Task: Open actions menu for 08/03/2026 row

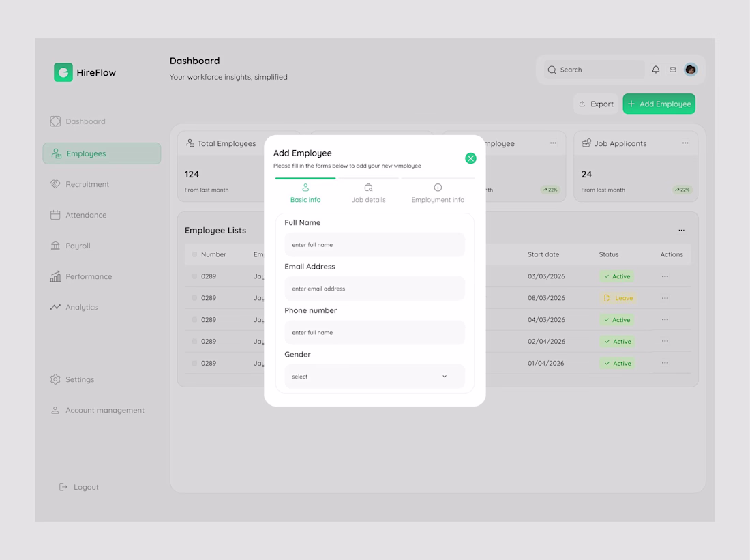Action: pos(665,297)
